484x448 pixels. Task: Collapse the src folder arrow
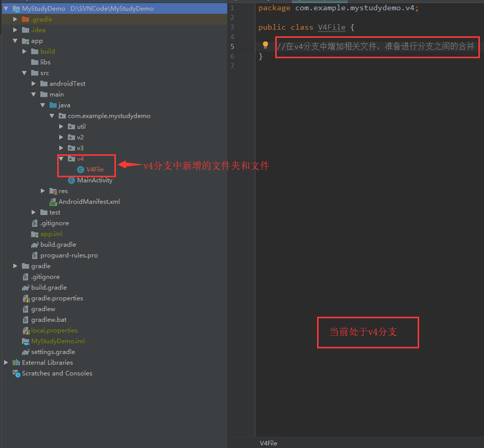pos(25,73)
